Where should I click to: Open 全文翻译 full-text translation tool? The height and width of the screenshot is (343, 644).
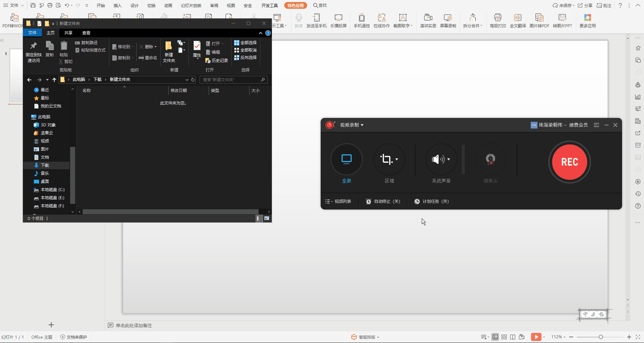[518, 20]
